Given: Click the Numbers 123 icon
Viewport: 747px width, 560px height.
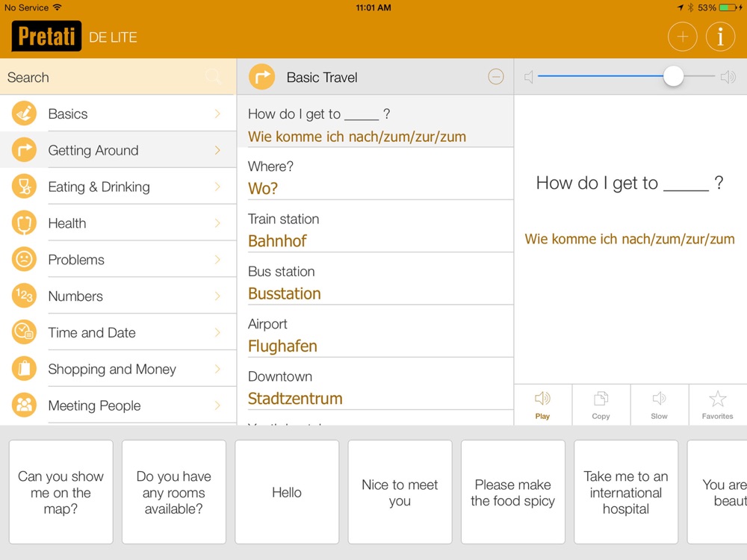Looking at the screenshot, I should [x=24, y=296].
